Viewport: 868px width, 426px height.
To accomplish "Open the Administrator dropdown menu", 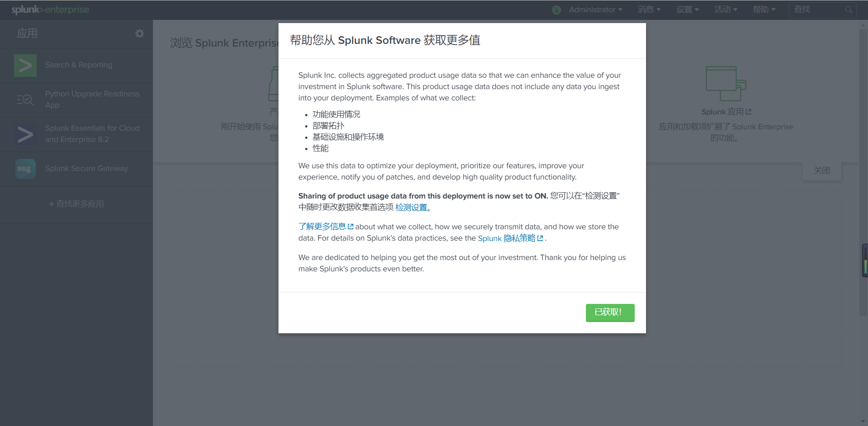I will (x=595, y=9).
